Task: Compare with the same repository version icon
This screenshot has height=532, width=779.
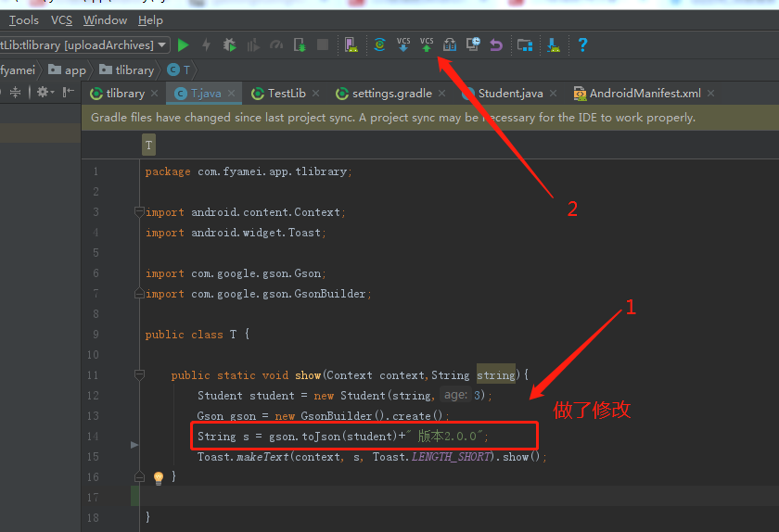Action: pyautogui.click(x=450, y=45)
